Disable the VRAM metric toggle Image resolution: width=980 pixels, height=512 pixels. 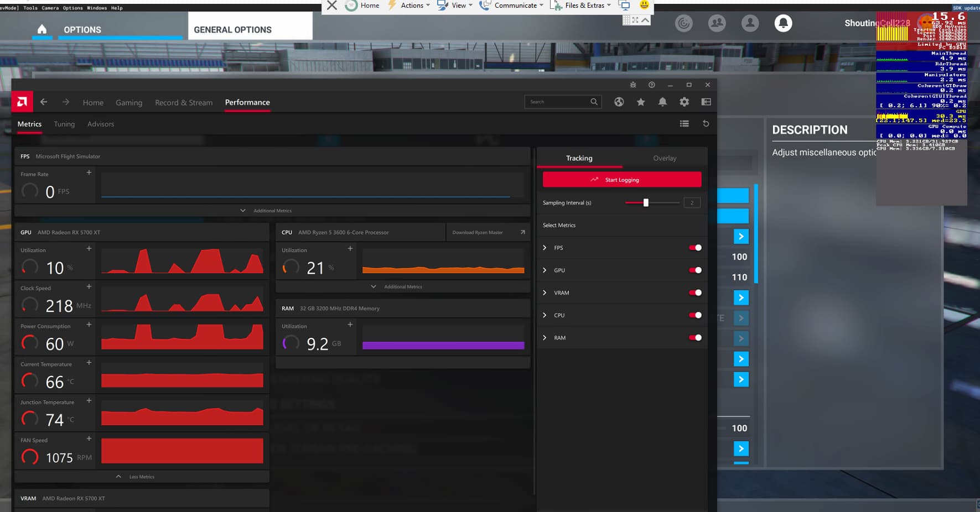point(695,292)
